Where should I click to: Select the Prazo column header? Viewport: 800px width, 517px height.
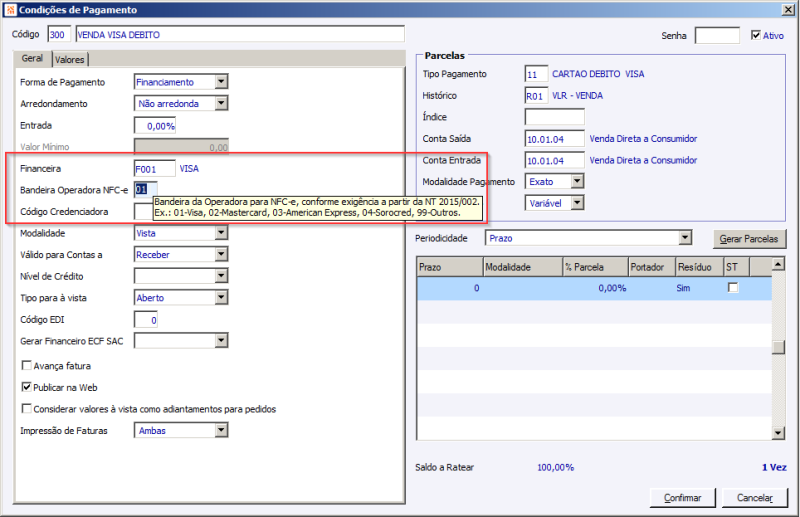pyautogui.click(x=450, y=267)
